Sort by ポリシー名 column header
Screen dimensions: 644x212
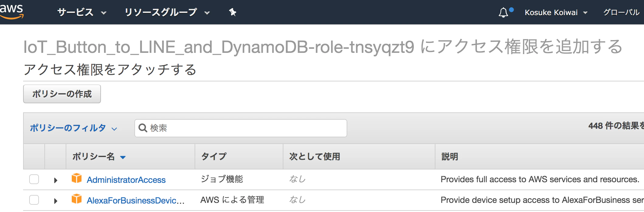tap(99, 156)
